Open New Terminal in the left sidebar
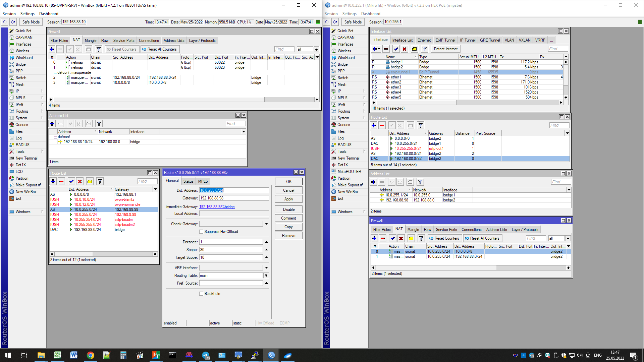Viewport: 644px width, 362px height. coord(26,158)
